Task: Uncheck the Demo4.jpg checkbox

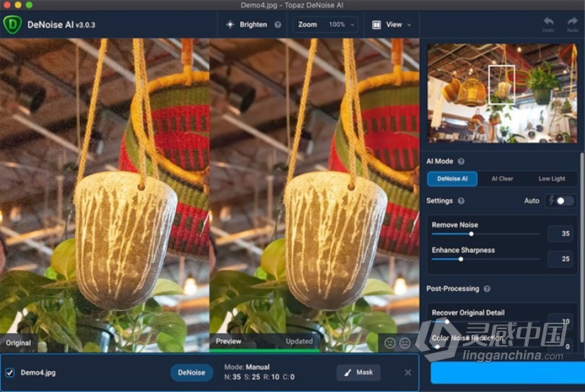Action: pyautogui.click(x=10, y=373)
